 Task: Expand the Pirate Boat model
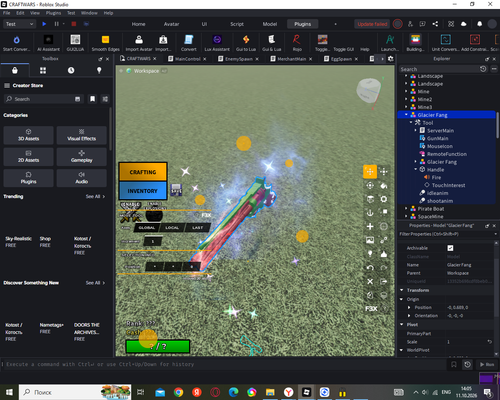(406, 209)
